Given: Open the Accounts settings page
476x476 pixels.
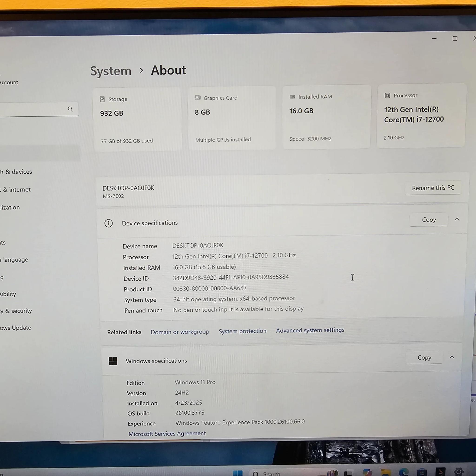Looking at the screenshot, I should 3,242.
